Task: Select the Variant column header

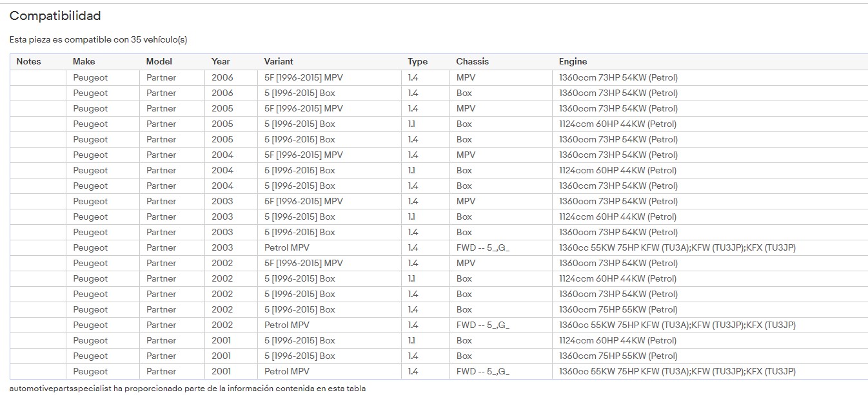Action: pos(279,62)
